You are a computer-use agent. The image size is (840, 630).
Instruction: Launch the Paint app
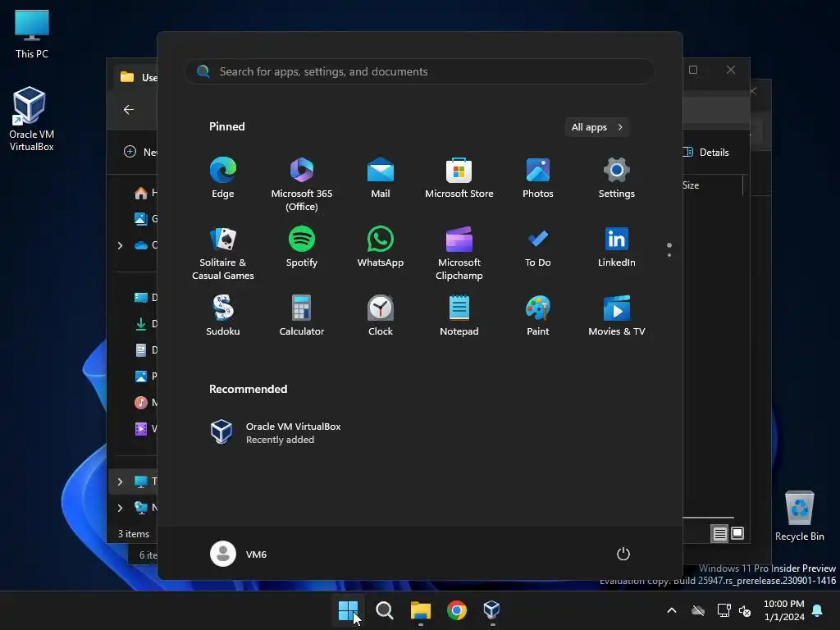point(538,316)
